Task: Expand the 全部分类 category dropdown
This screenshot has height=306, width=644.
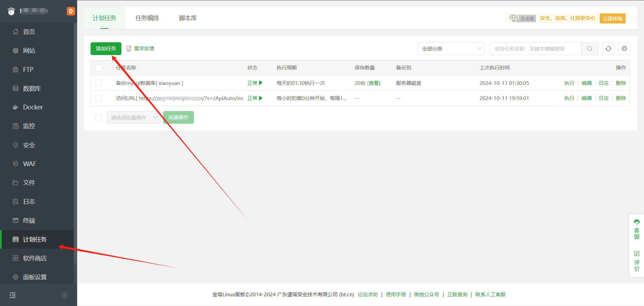Action: click(451, 49)
